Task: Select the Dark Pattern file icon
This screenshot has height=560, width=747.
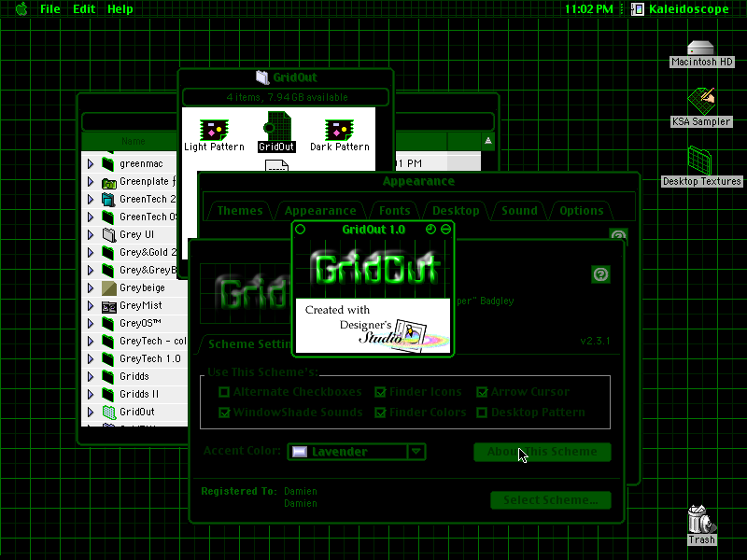Action: (x=339, y=130)
